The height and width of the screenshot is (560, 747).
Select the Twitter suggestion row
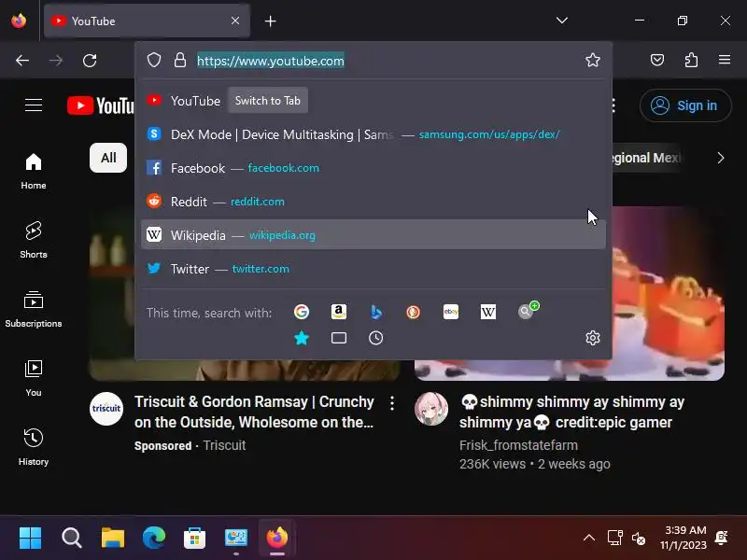tap(373, 269)
